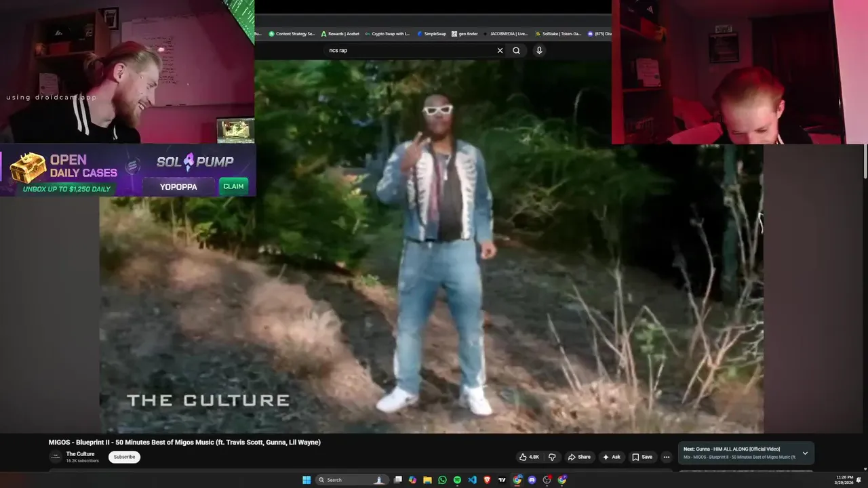Screen dimensions: 868x488
Task: Open Spotify from the taskbar
Action: [457, 480]
